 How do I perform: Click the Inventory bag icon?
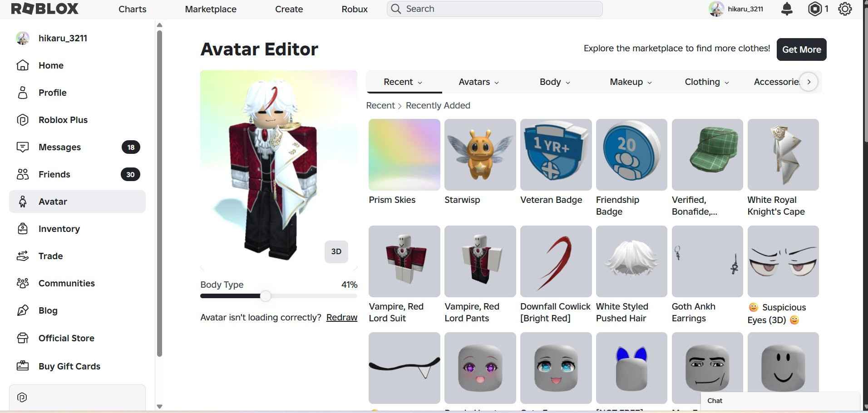[x=23, y=229]
